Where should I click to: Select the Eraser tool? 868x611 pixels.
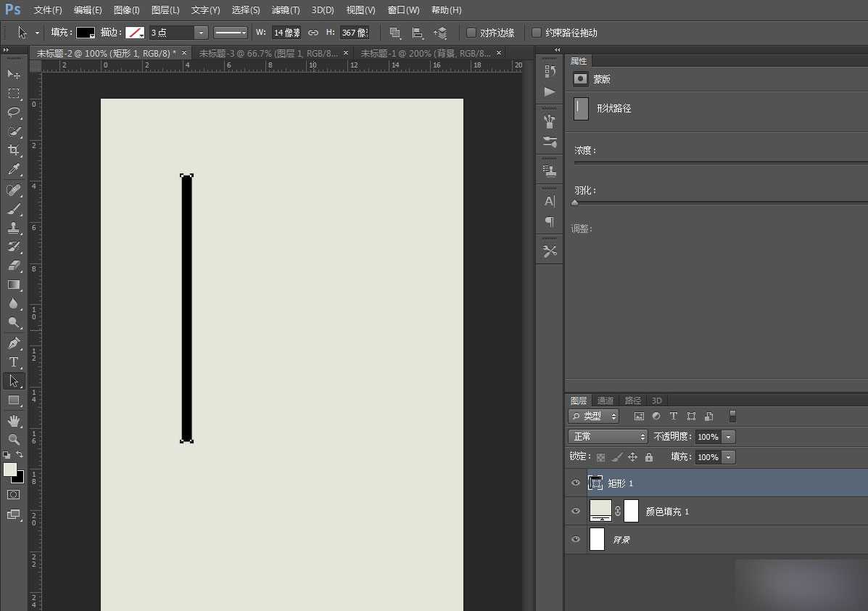[14, 266]
